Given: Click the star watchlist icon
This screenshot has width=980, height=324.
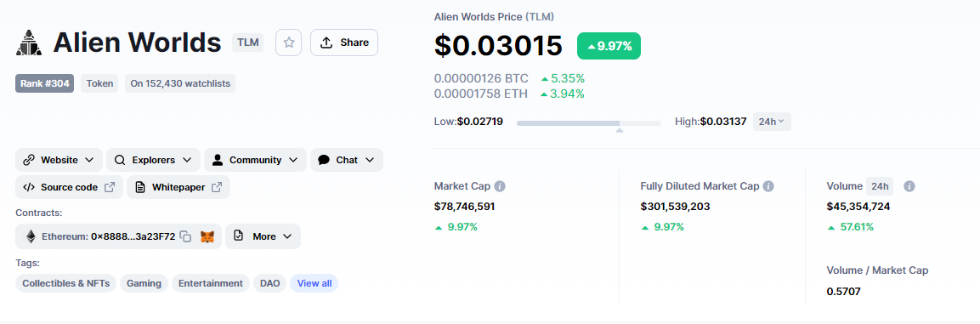Looking at the screenshot, I should pos(289,43).
